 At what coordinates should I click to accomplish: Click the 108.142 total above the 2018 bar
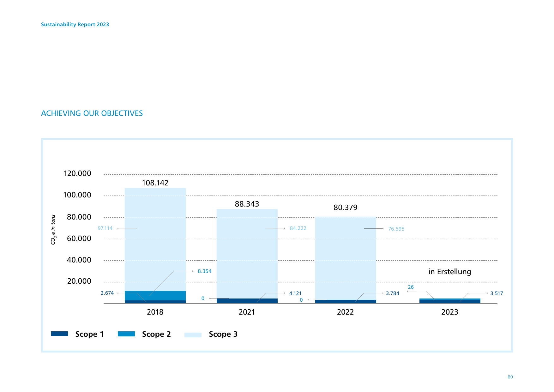pyautogui.click(x=155, y=183)
